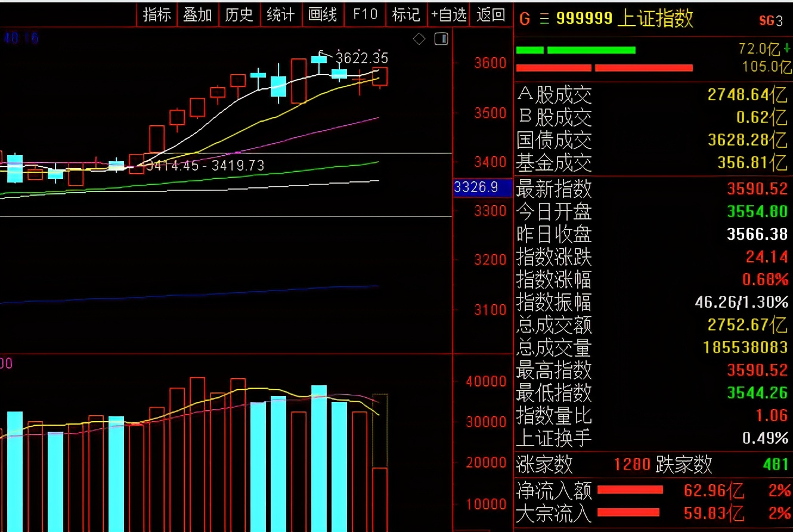Click the green three-bar icon beside the stock code
The height and width of the screenshot is (532, 793).
(x=544, y=19)
